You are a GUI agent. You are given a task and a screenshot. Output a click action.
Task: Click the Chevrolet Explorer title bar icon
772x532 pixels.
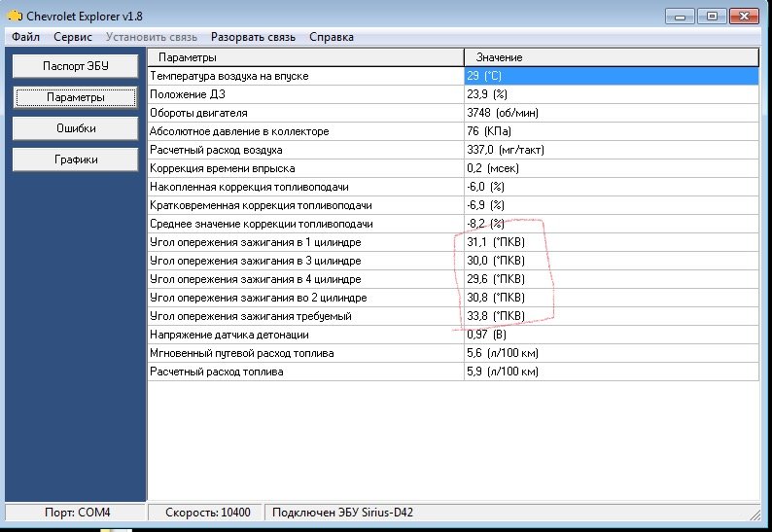15,17
